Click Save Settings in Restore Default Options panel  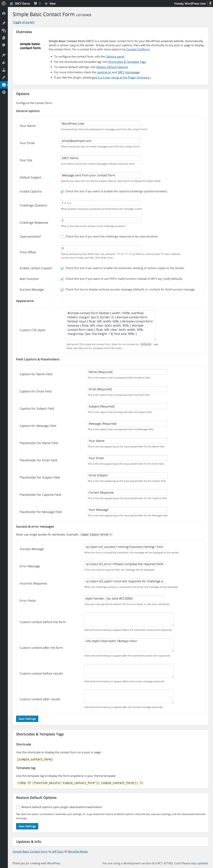point(27,826)
